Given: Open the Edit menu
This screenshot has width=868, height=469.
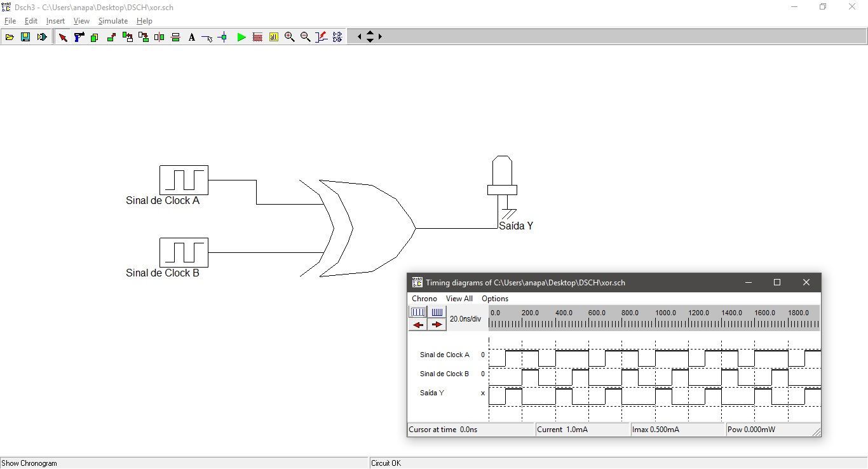Looking at the screenshot, I should coord(31,21).
